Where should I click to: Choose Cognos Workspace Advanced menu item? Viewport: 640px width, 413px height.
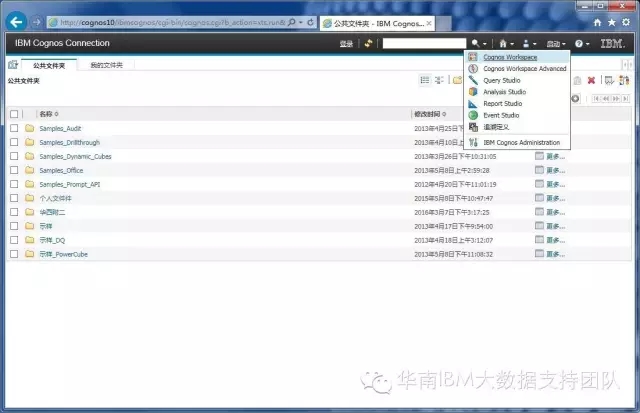(x=524, y=69)
